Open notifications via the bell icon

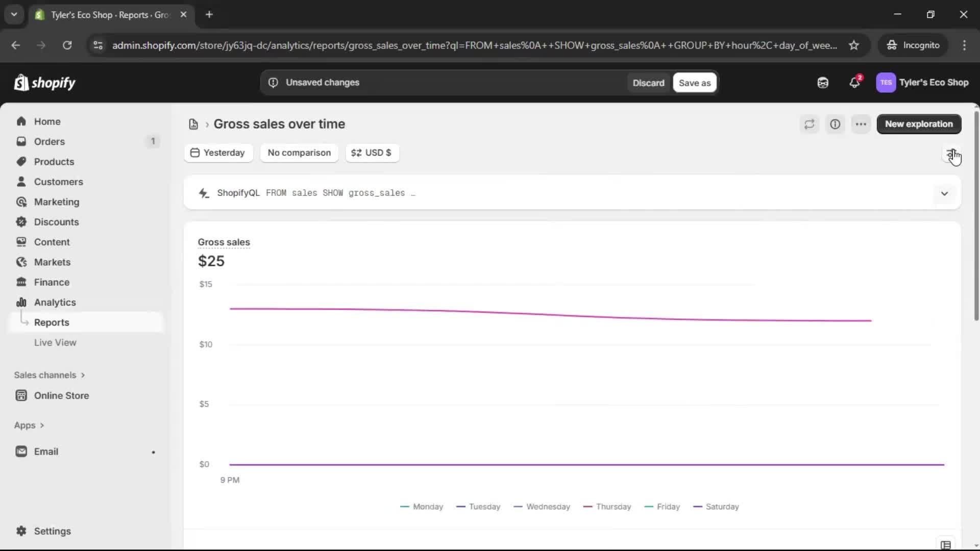pos(854,83)
